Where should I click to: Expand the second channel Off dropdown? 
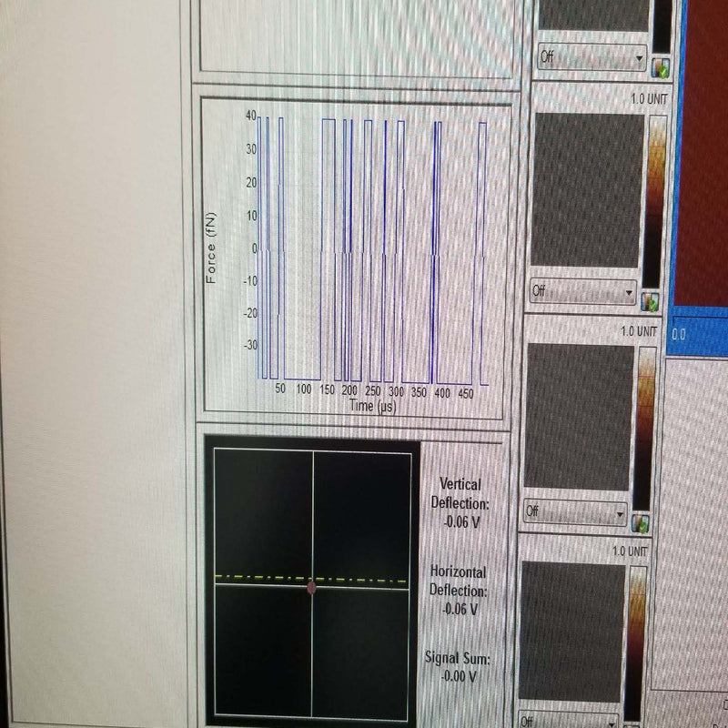pyautogui.click(x=582, y=292)
